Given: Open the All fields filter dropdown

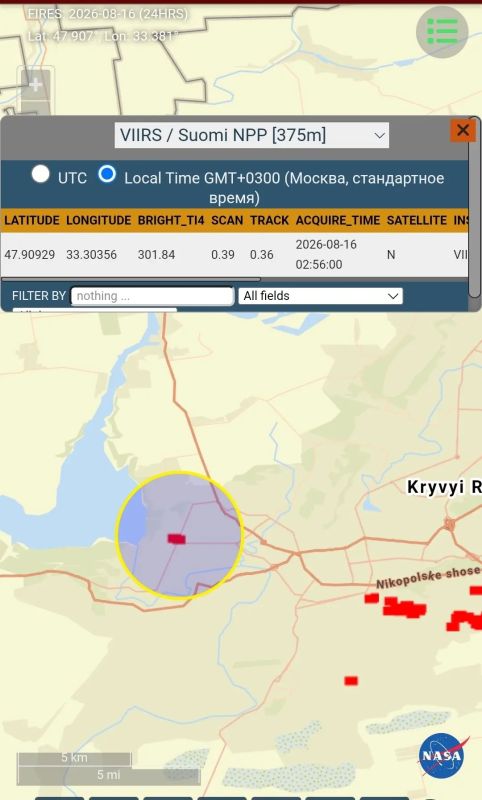Looking at the screenshot, I should point(320,296).
